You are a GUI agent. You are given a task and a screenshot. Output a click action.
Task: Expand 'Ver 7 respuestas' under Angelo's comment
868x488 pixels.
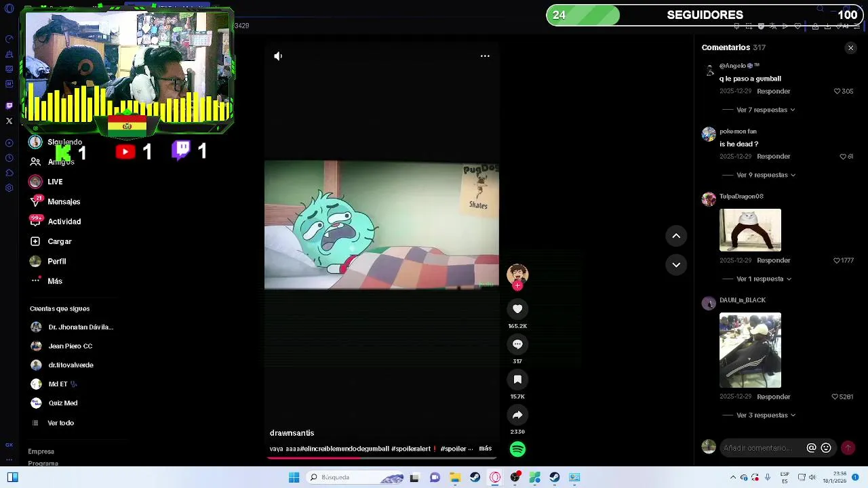tap(766, 110)
